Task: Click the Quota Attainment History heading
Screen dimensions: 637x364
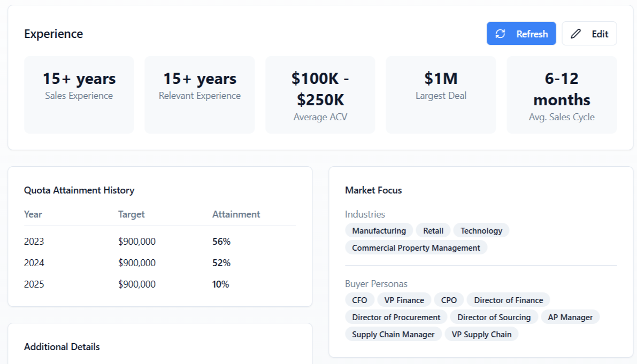Action: click(x=79, y=190)
